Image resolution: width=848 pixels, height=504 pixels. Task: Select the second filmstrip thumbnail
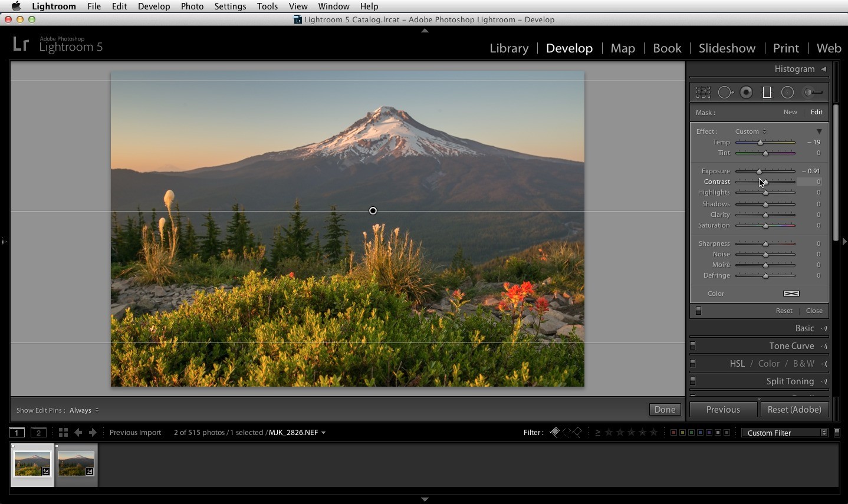pos(76,464)
